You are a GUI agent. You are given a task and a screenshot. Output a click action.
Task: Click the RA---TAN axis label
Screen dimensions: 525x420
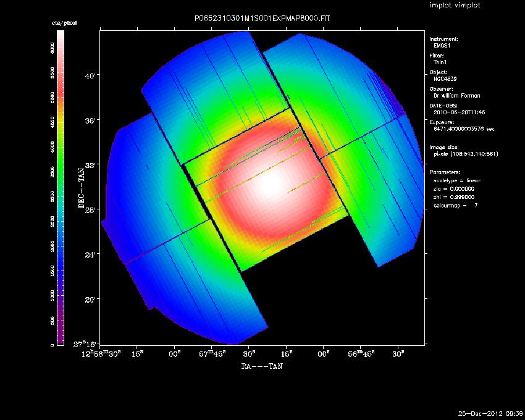262,366
